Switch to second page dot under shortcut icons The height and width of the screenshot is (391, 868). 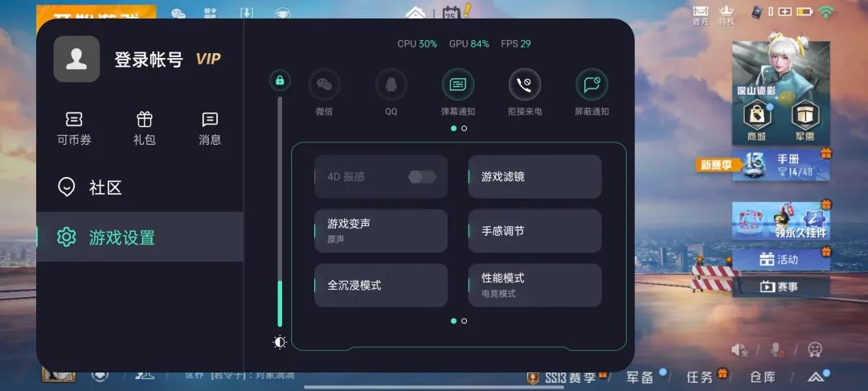click(x=464, y=128)
